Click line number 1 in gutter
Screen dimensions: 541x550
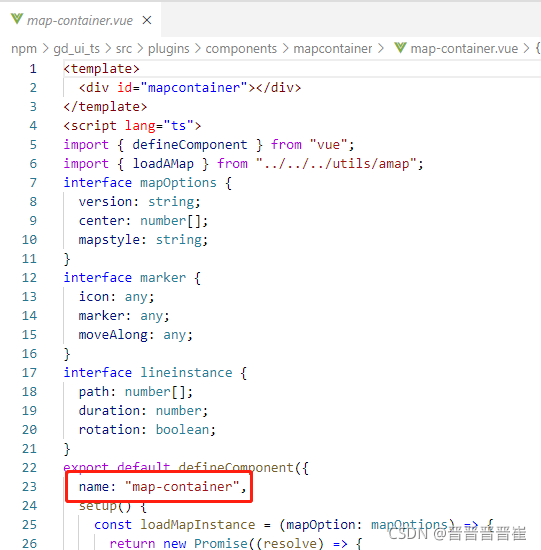(x=33, y=69)
